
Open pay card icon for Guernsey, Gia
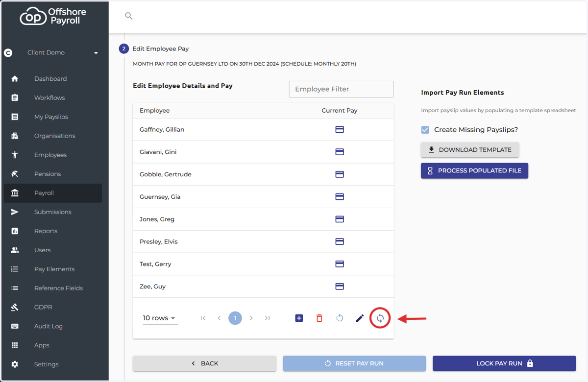coord(339,197)
